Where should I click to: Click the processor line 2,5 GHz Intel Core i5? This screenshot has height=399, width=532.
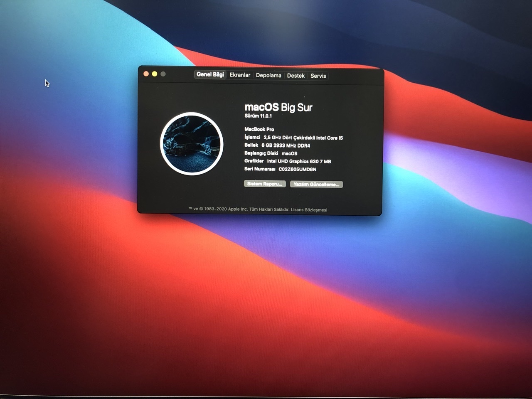pos(303,138)
